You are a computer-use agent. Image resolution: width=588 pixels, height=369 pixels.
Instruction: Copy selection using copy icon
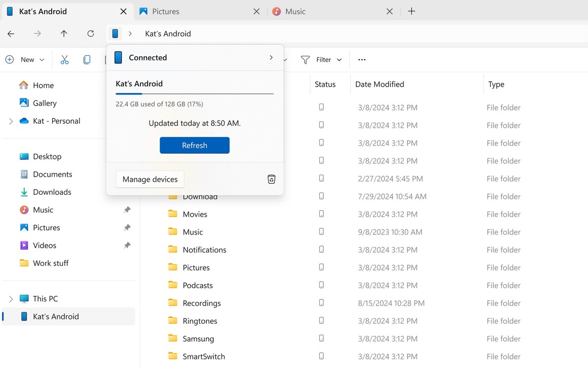click(x=87, y=60)
